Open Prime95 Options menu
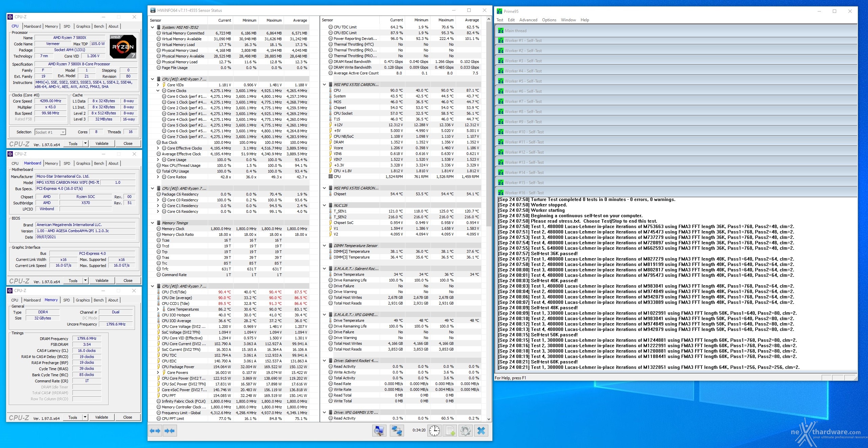 549,20
